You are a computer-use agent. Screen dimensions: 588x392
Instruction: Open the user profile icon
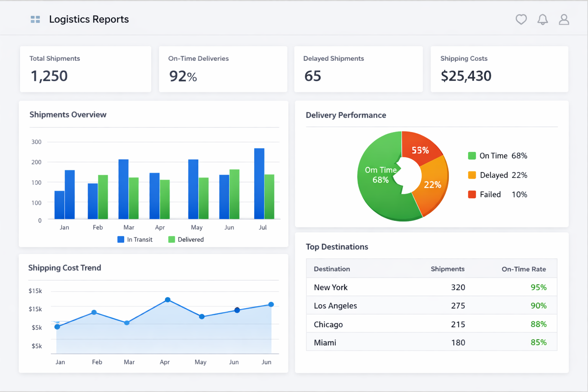coord(563,20)
